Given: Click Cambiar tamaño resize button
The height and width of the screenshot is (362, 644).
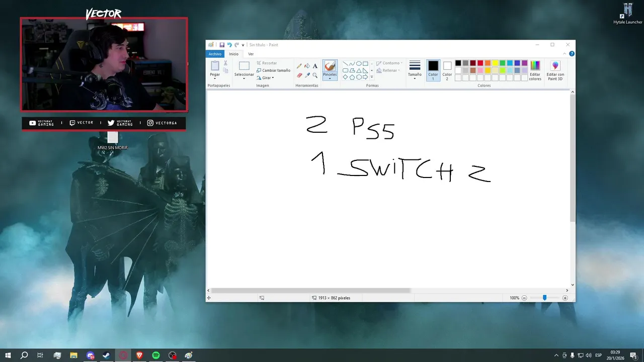Looking at the screenshot, I should click(x=273, y=70).
